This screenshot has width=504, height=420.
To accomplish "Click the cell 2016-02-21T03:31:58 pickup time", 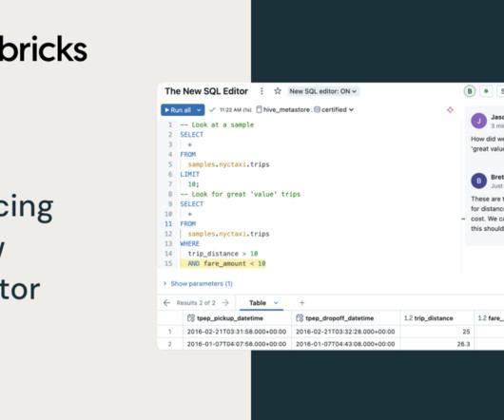I will click(237, 332).
